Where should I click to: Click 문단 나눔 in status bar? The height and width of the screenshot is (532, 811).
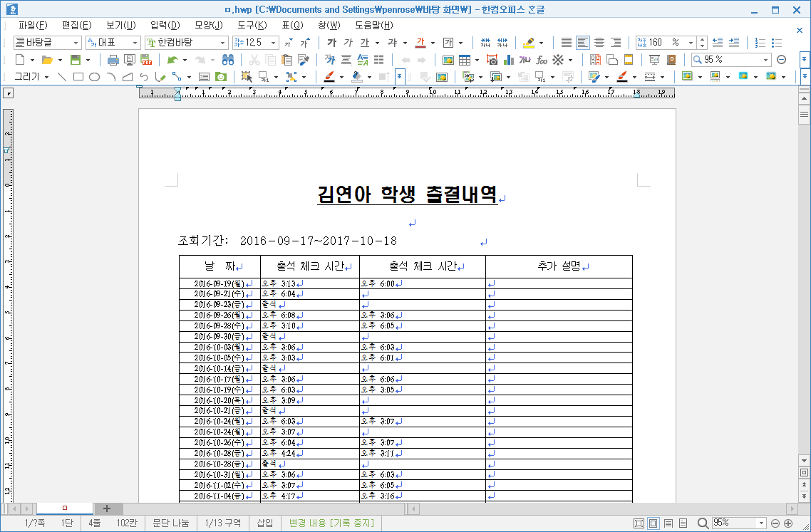(x=171, y=523)
